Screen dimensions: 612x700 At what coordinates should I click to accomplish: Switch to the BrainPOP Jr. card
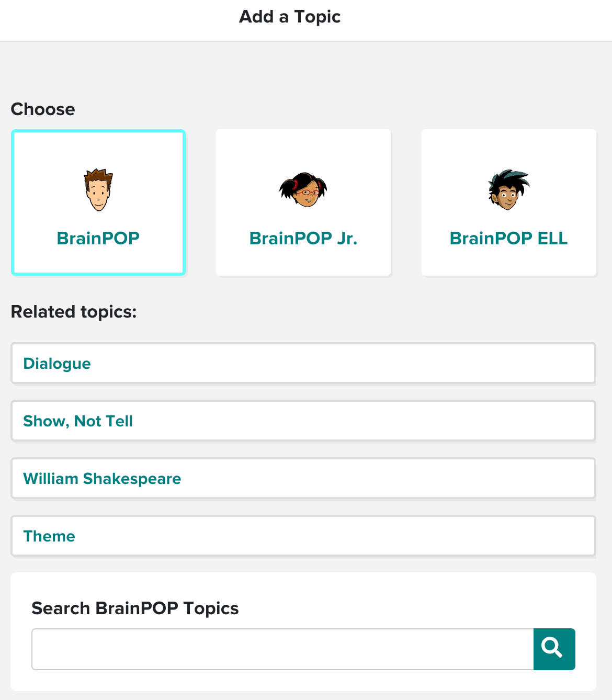pyautogui.click(x=303, y=202)
